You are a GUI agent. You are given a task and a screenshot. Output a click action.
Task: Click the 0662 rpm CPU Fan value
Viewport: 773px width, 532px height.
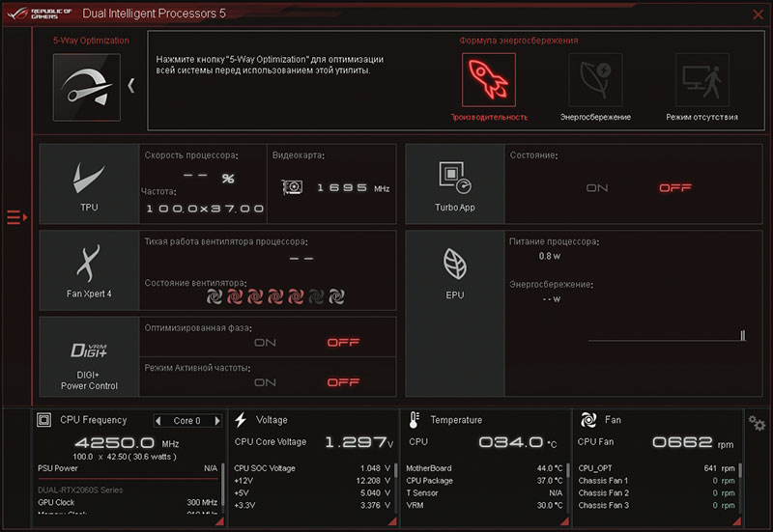693,442
